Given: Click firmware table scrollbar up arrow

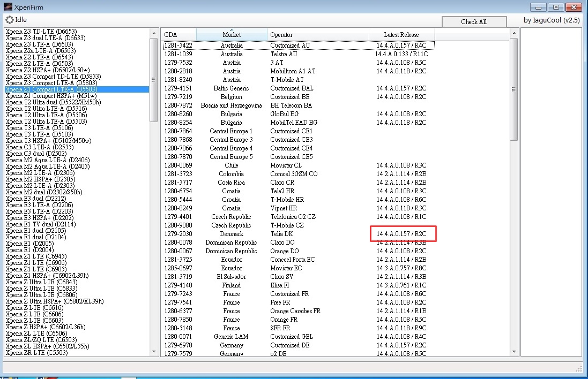Looking at the screenshot, I should tap(514, 33).
